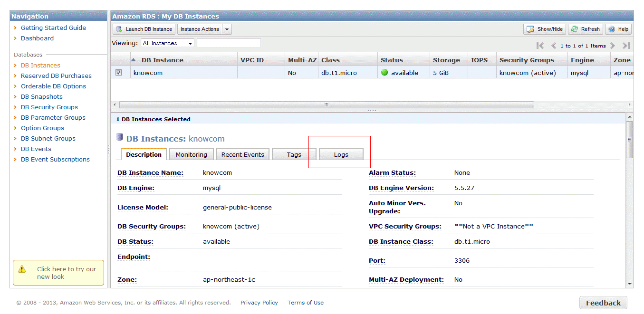Screen dimensions: 644x314
Task: Click the warning icon in the new look notice
Action: (22, 269)
